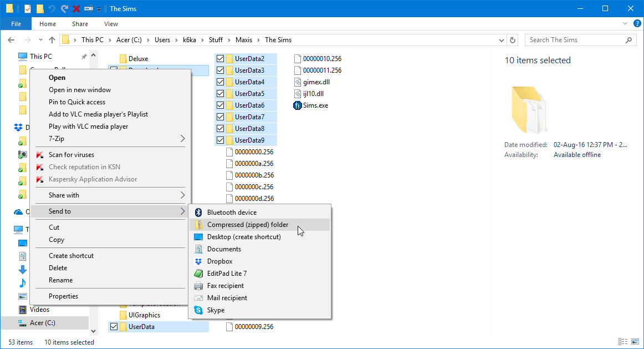The width and height of the screenshot is (644, 349).
Task: Switch to the View ribbon tab
Action: coord(111,24)
